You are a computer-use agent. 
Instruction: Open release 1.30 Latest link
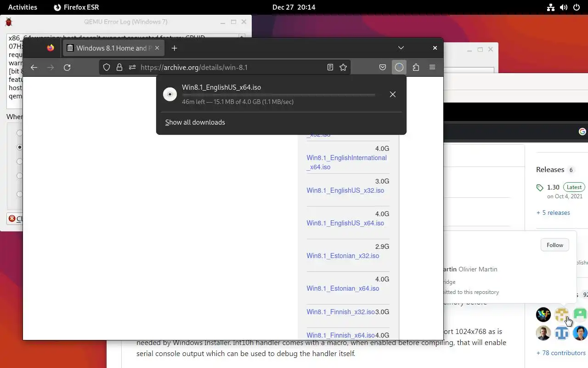tap(560, 187)
